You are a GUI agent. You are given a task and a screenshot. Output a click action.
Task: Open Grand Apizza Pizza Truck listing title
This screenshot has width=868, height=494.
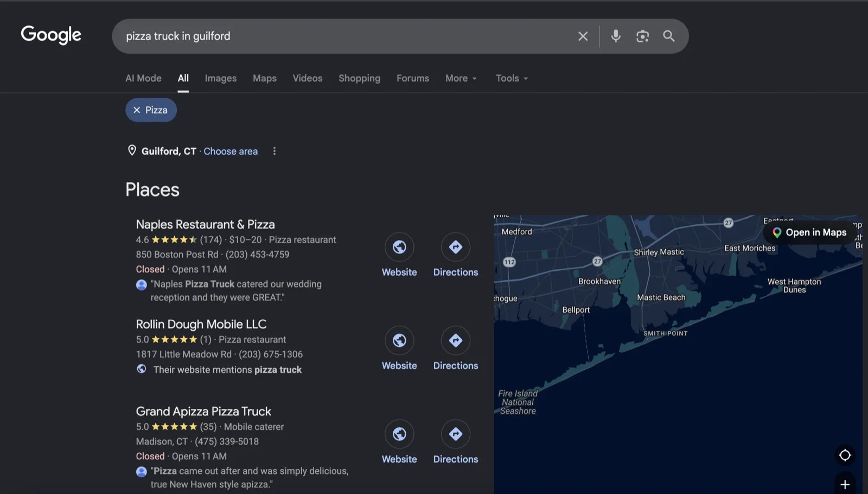tap(203, 411)
